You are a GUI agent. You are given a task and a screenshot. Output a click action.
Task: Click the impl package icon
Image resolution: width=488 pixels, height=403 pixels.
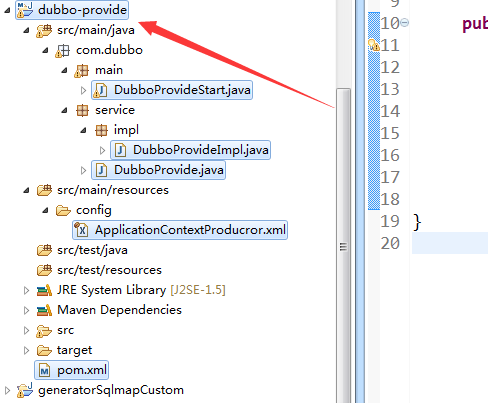click(101, 130)
